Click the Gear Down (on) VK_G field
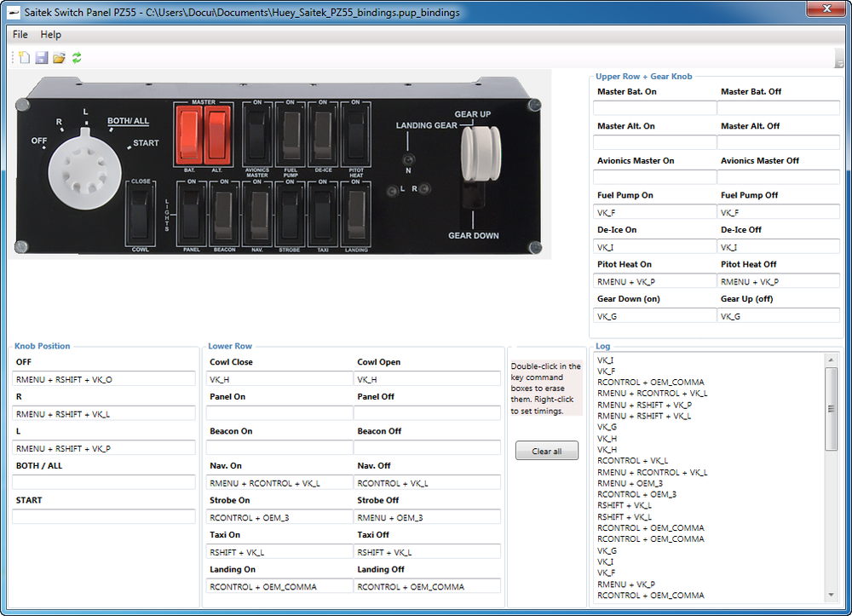Viewport: 852px width, 616px height. click(x=654, y=315)
